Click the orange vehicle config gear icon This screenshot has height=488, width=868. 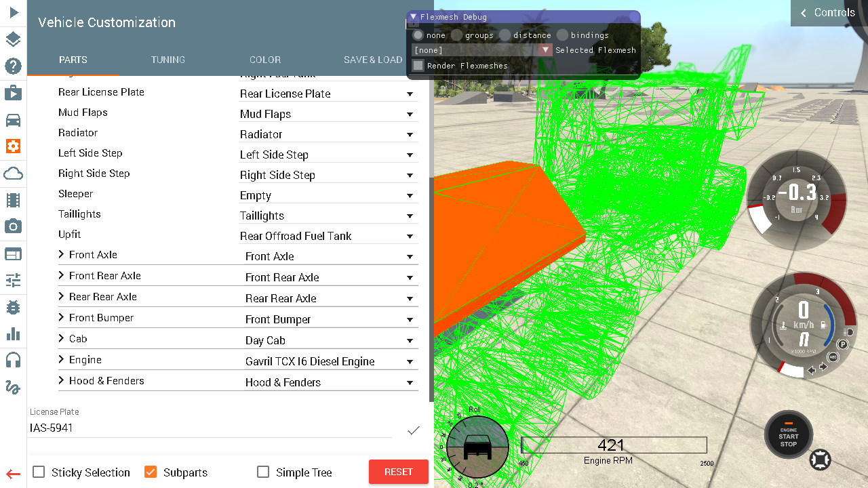(13, 146)
